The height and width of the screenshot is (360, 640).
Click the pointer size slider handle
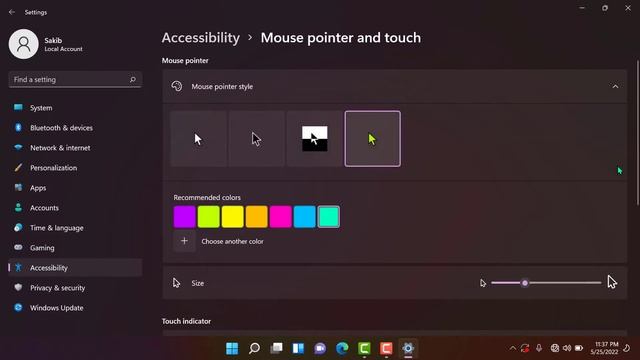click(x=525, y=283)
